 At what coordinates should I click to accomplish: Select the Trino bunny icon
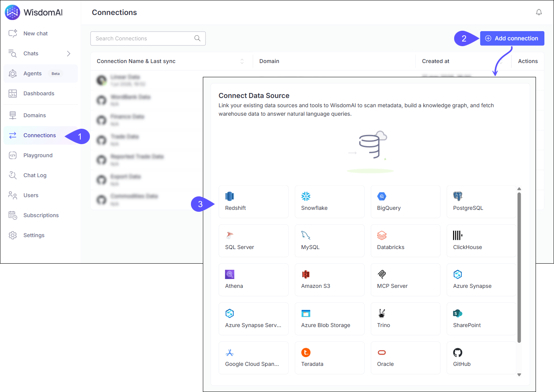click(x=382, y=314)
